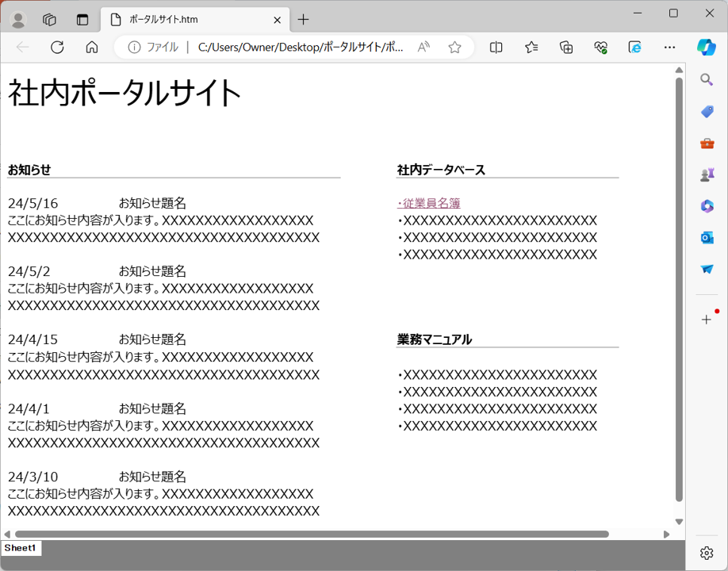Go to the browser home page
Screen dimensions: 728x571
pos(92,48)
